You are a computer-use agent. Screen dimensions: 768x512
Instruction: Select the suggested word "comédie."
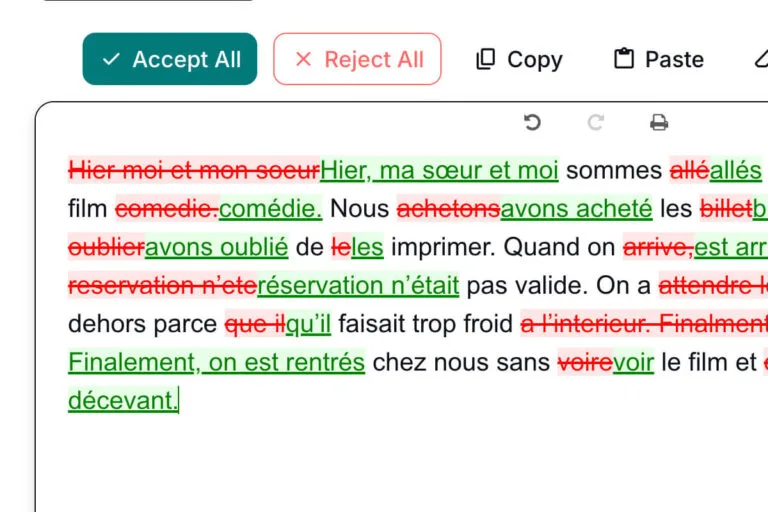pyautogui.click(x=270, y=209)
